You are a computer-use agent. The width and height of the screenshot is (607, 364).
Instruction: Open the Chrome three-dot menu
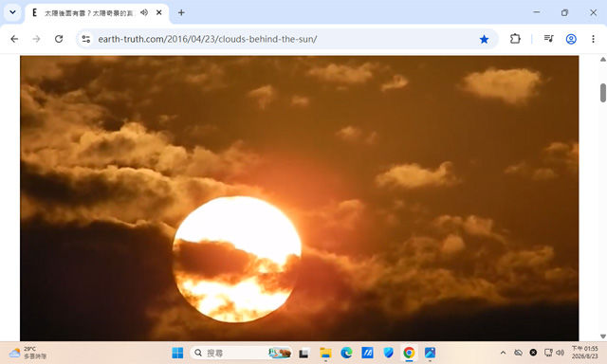pyautogui.click(x=593, y=39)
